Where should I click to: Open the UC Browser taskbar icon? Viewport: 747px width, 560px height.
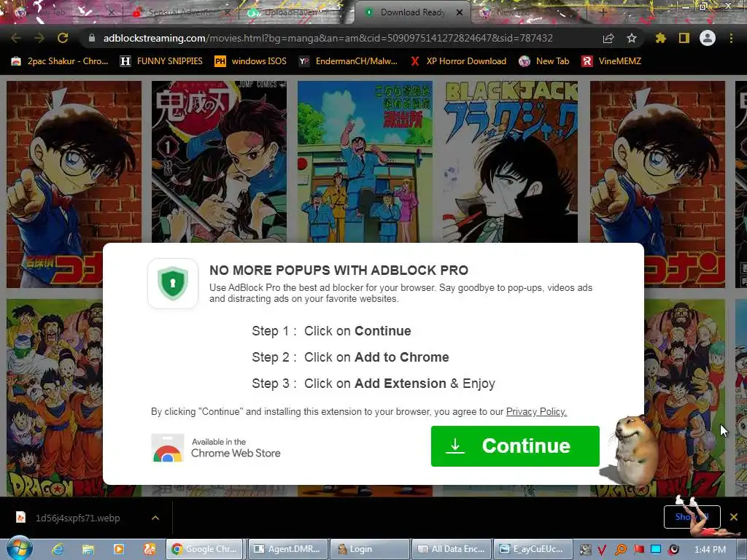coord(149,549)
